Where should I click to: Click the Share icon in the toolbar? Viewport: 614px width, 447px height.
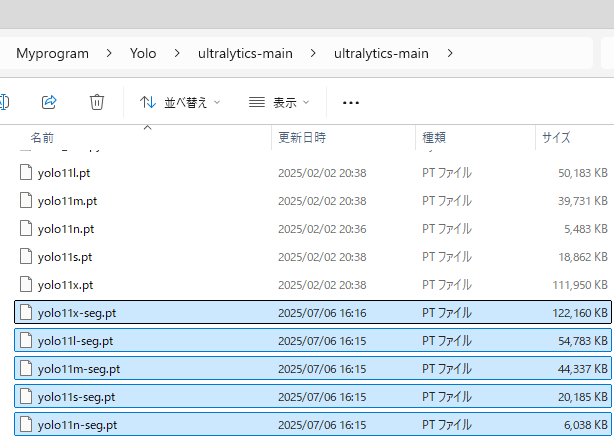tap(49, 102)
